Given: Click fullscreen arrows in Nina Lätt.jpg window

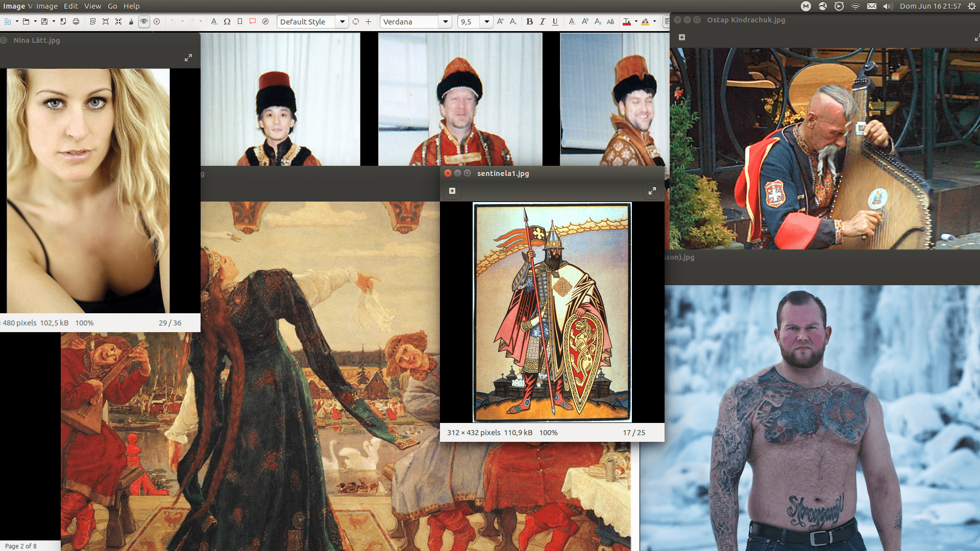Looking at the screenshot, I should (x=188, y=58).
